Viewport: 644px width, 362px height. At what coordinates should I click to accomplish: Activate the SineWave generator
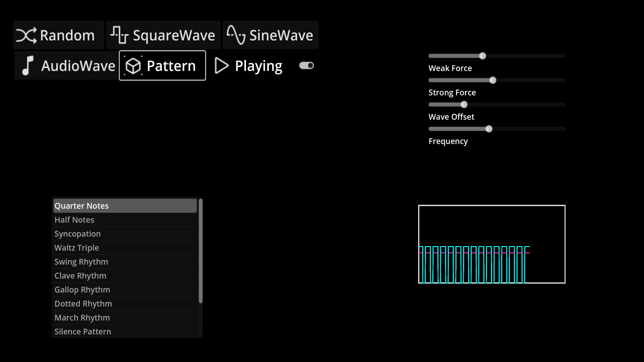270,35
